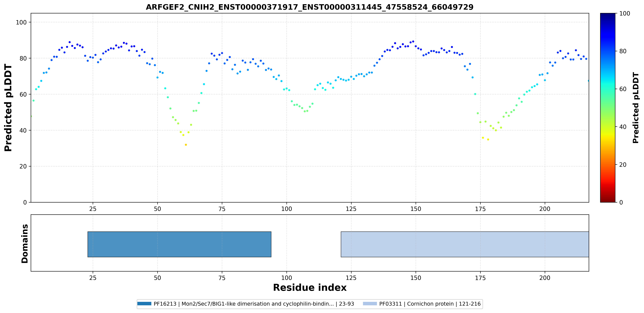Screen dimensions: 644x313
Task: Click the lowest orange point near residue 61
Action: 186,145
